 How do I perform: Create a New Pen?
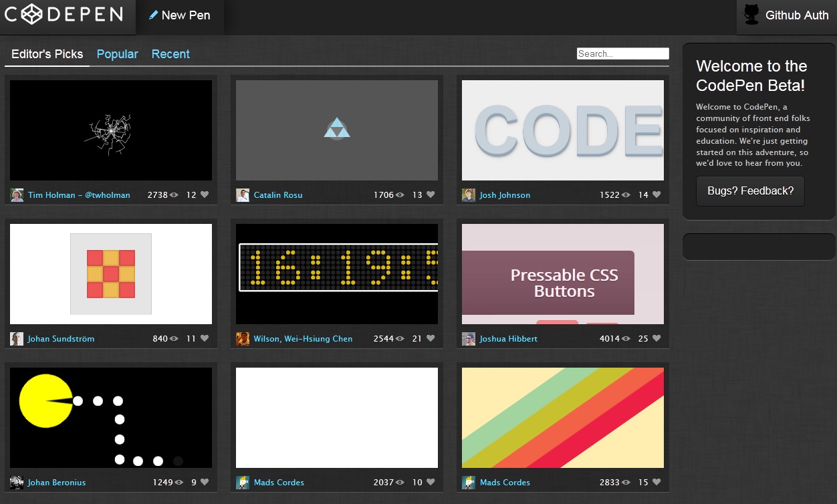tap(180, 15)
